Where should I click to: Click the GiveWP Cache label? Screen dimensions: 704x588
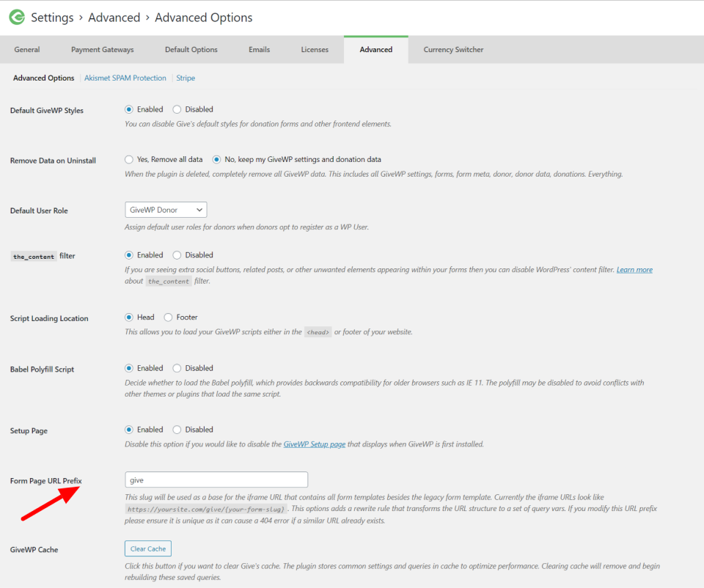pyautogui.click(x=34, y=550)
